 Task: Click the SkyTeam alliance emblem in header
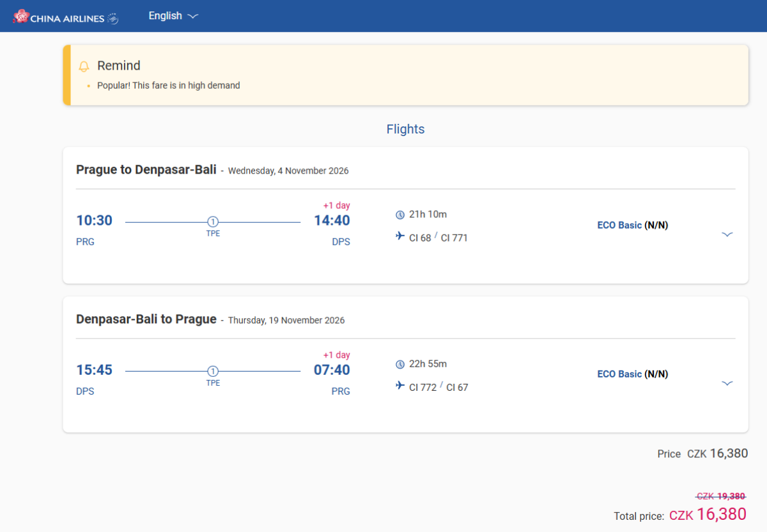(x=112, y=19)
